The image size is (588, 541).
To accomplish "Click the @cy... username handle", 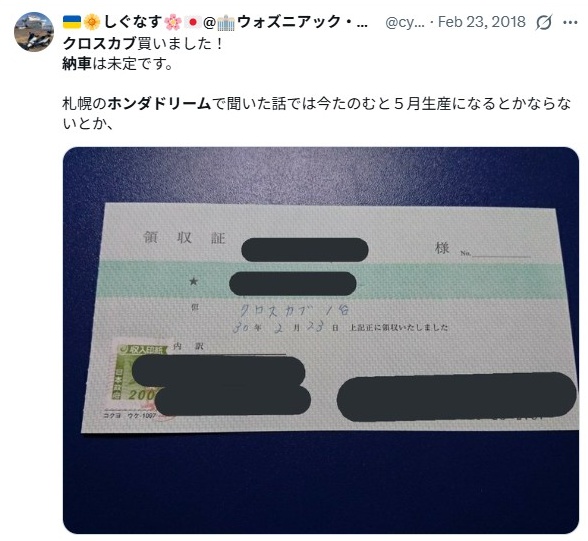I will point(405,22).
